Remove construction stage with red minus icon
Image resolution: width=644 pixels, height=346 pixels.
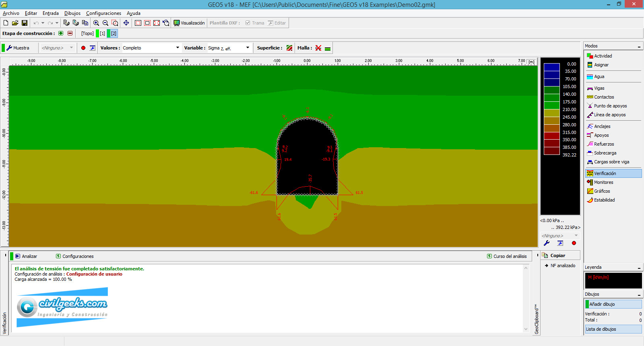pos(70,33)
